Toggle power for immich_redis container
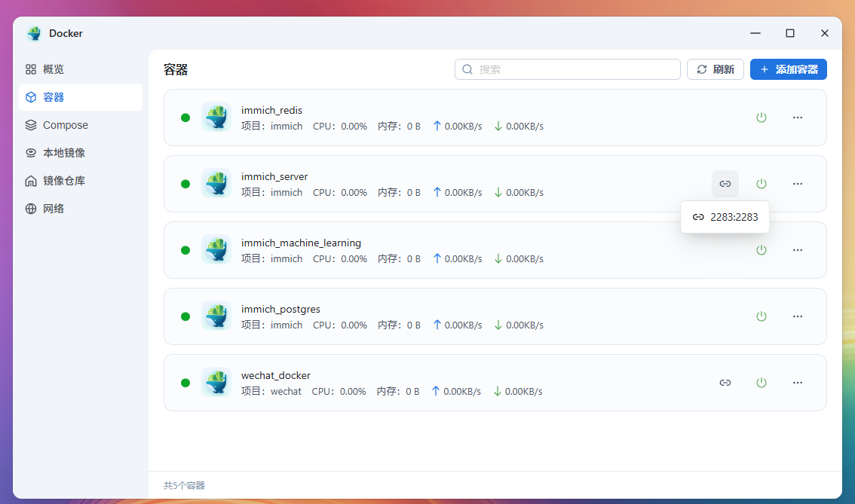The height and width of the screenshot is (504, 855). (762, 117)
